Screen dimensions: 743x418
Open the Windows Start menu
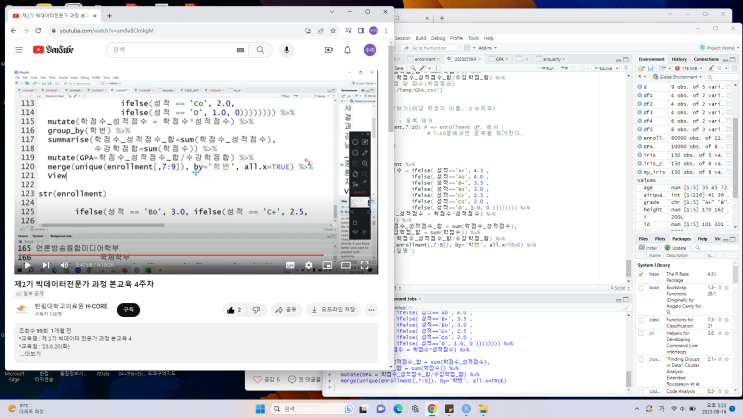pos(260,409)
